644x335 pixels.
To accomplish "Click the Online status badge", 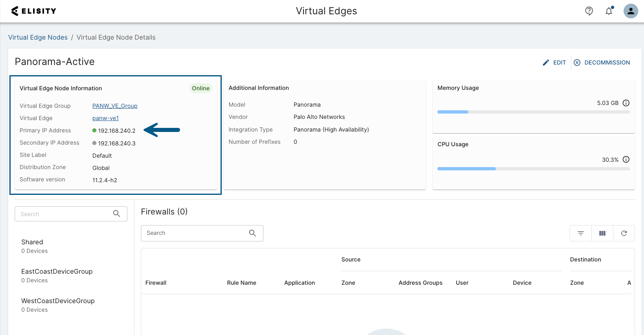I will click(x=201, y=88).
